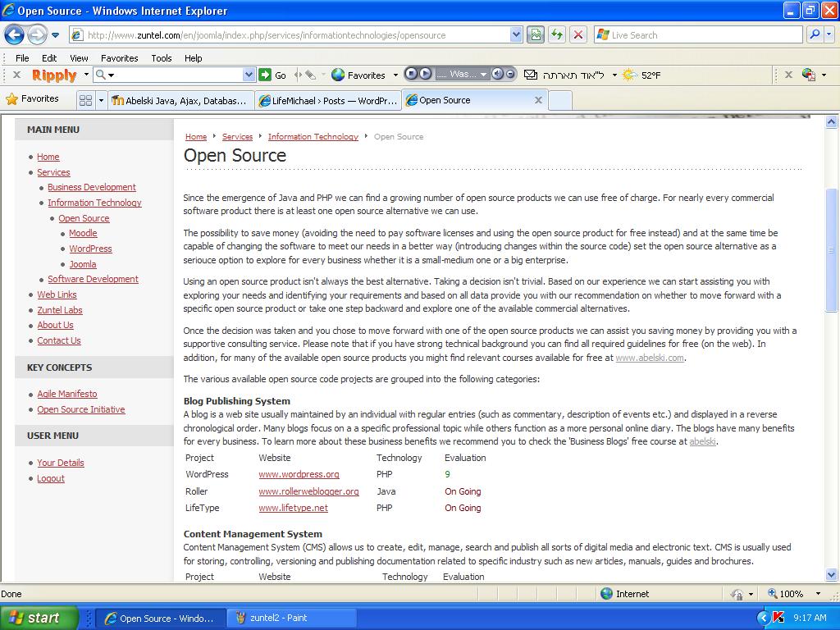Open the View menu
Screen dimensions: 840x630
pyautogui.click(x=79, y=58)
